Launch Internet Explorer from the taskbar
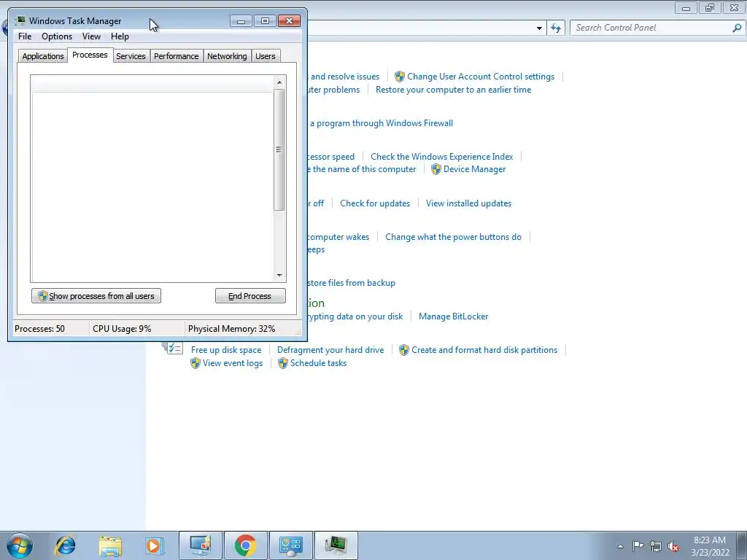 coord(65,545)
